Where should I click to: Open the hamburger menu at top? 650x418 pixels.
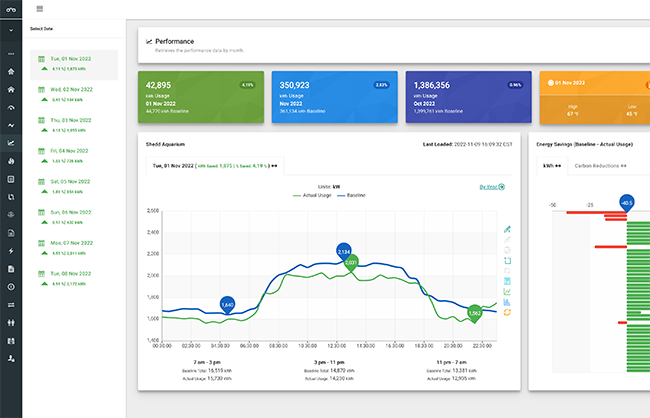[39, 9]
